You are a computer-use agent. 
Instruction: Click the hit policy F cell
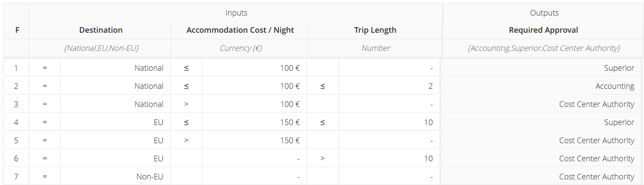[x=17, y=30]
